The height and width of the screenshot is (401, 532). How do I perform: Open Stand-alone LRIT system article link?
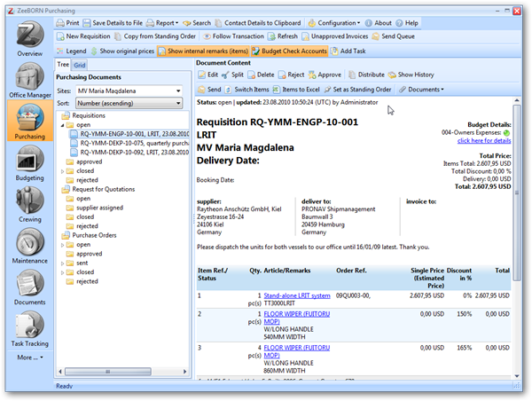[x=297, y=295]
